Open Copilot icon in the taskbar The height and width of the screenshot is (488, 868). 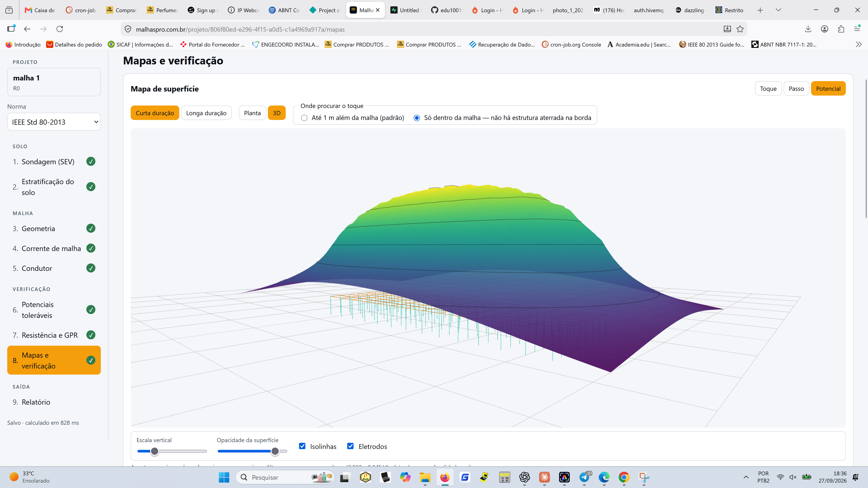[x=405, y=477]
